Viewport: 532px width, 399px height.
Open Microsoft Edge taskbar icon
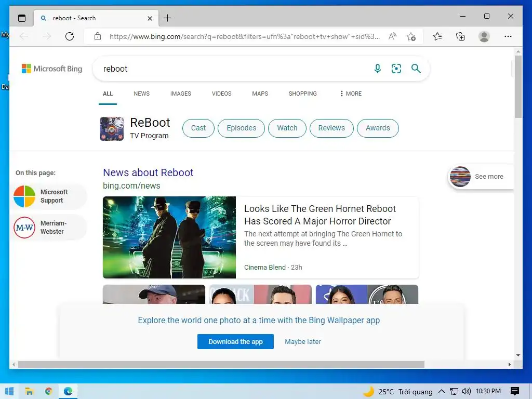[68, 391]
